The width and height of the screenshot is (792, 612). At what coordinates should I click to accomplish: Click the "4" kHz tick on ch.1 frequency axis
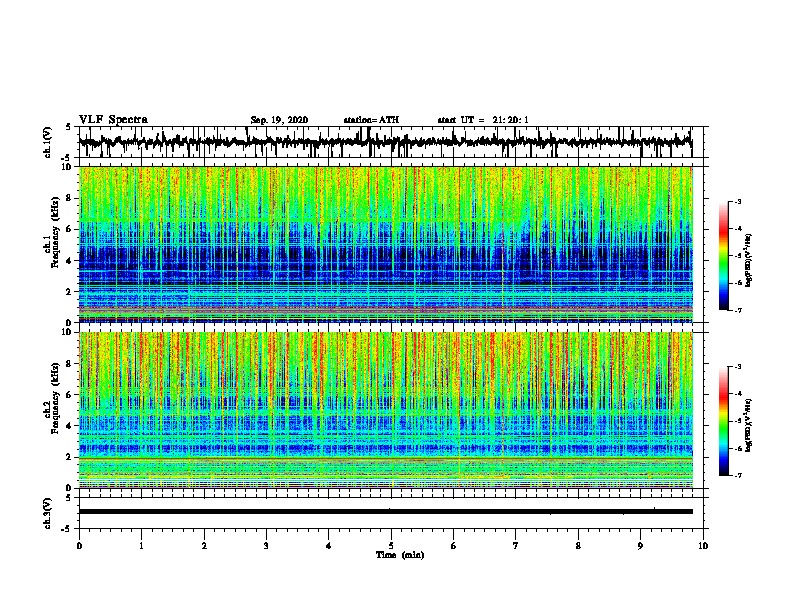[70, 261]
